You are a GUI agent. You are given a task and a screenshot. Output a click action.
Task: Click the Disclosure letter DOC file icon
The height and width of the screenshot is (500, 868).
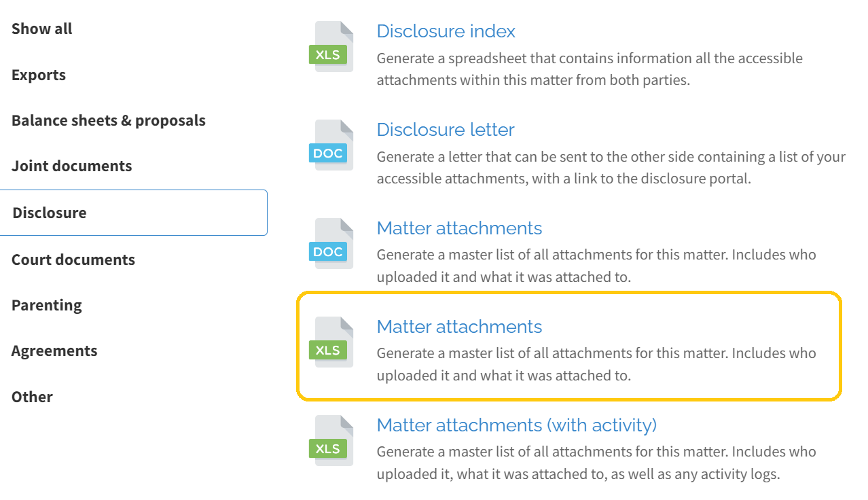click(331, 145)
